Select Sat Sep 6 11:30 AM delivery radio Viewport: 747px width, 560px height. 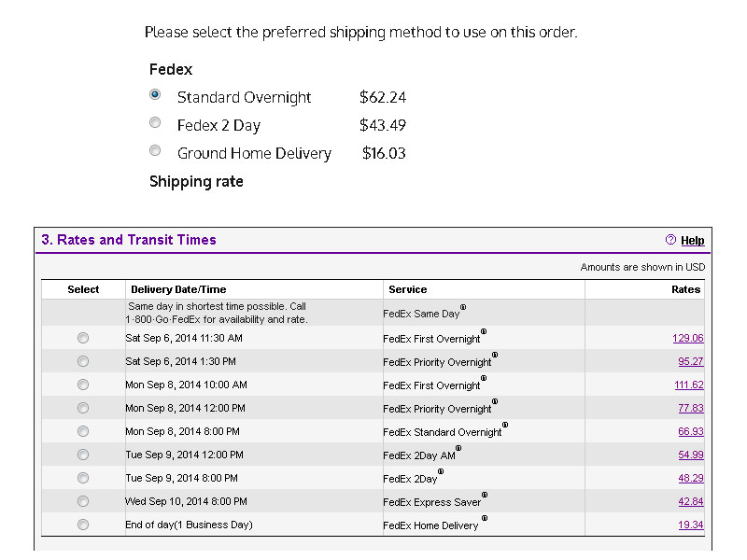(x=83, y=338)
